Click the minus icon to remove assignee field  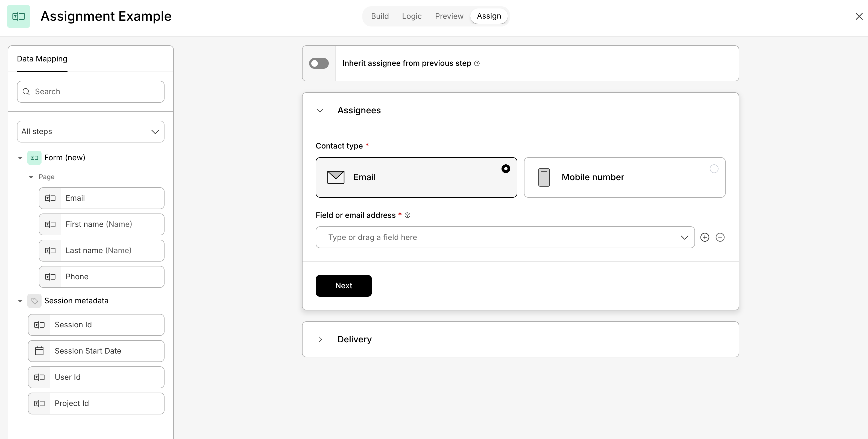click(720, 237)
